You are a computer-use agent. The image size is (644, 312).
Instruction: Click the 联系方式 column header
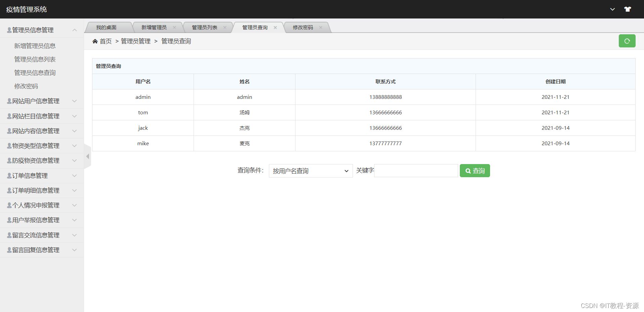386,82
